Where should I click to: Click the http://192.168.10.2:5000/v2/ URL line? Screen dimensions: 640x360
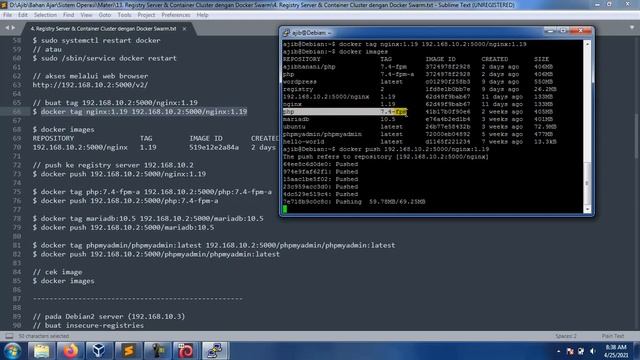point(90,85)
